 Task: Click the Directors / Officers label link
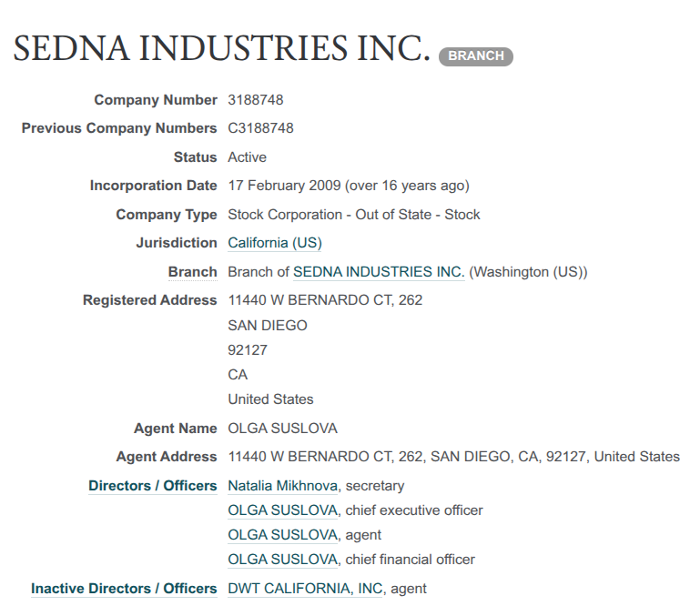click(152, 486)
